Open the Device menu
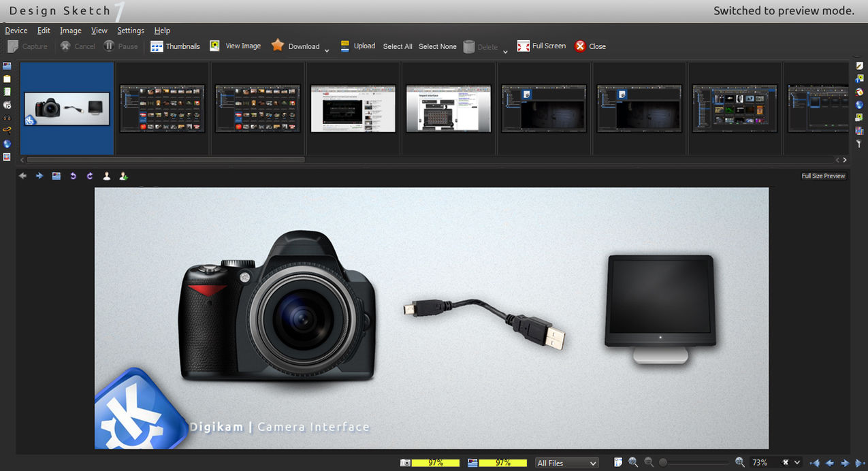Viewport: 868px width, 471px height. pyautogui.click(x=16, y=31)
